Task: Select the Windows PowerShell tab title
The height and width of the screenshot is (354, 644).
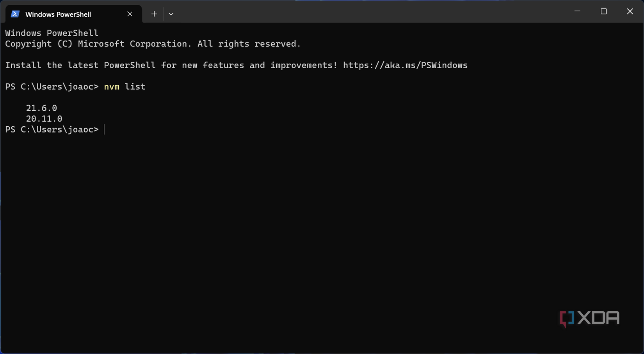Action: click(58, 14)
